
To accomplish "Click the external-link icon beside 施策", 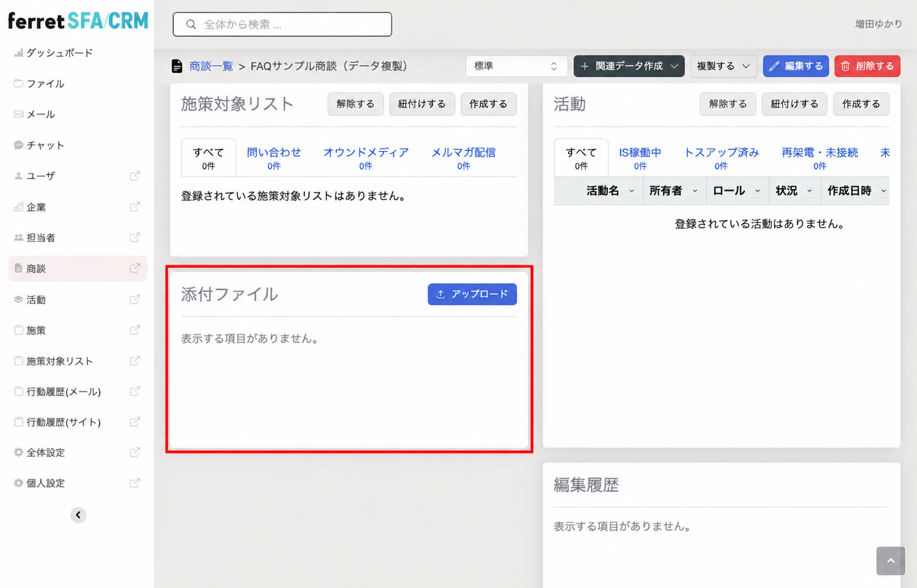I will point(135,330).
